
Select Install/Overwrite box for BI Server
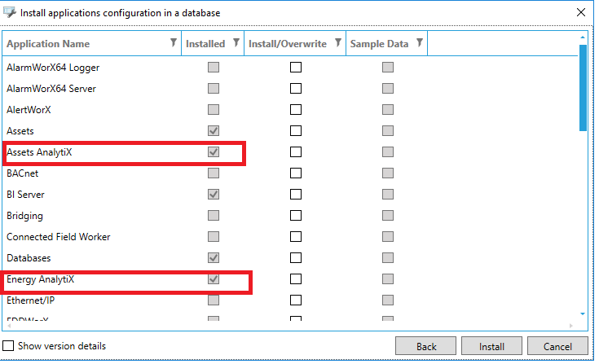click(x=296, y=195)
